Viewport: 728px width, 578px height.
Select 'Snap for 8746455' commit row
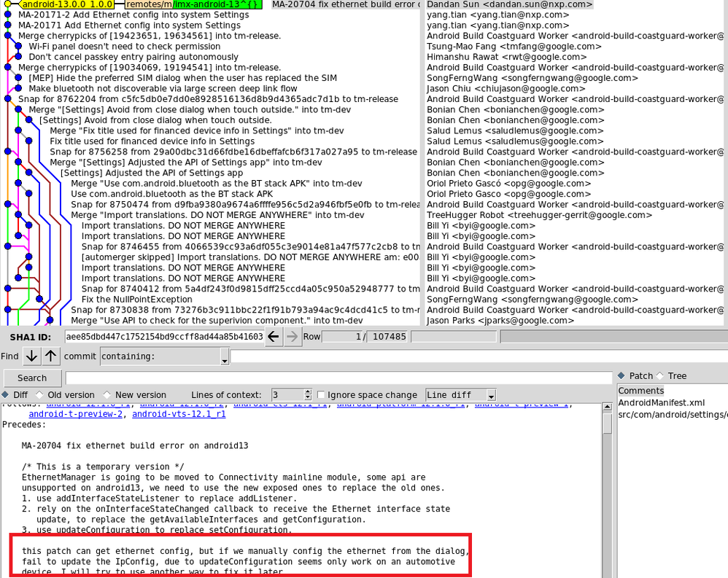pyautogui.click(x=251, y=247)
